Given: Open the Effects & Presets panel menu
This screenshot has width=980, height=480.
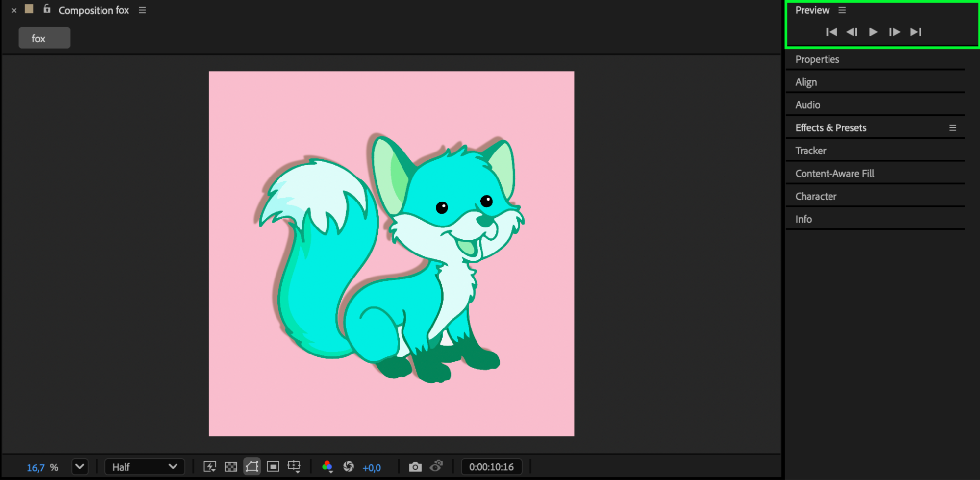Looking at the screenshot, I should click(x=953, y=128).
